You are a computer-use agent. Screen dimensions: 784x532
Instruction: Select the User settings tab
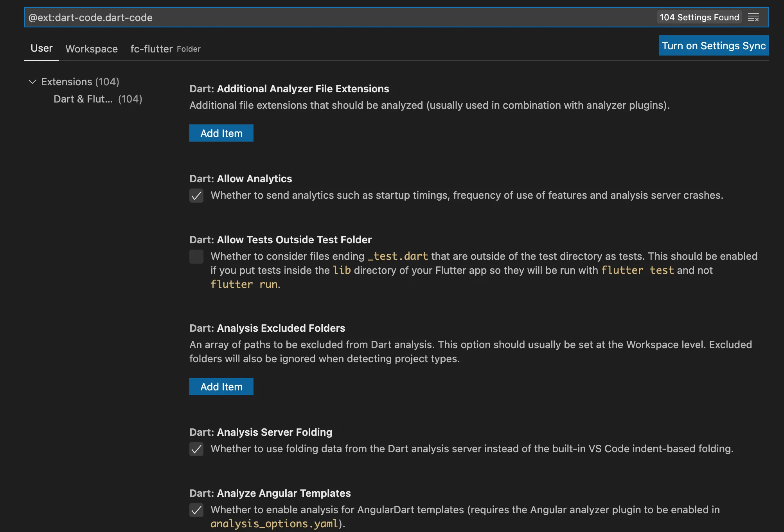pos(41,49)
